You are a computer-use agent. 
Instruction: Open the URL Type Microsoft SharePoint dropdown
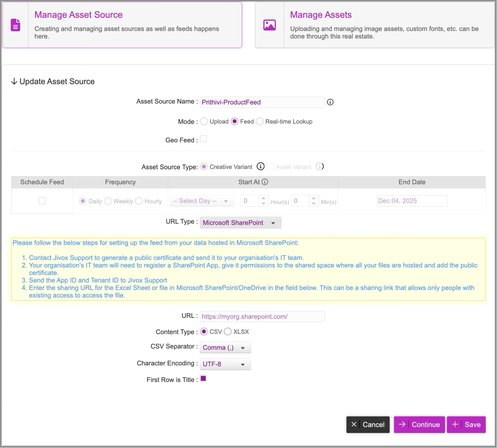(240, 223)
